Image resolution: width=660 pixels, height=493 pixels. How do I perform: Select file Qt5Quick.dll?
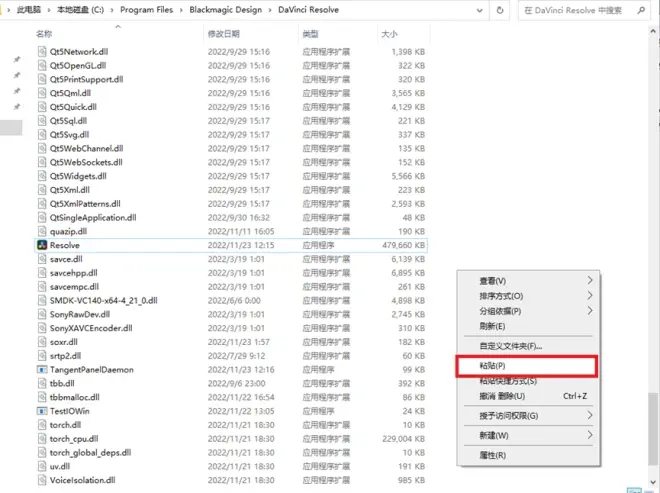coord(73,107)
